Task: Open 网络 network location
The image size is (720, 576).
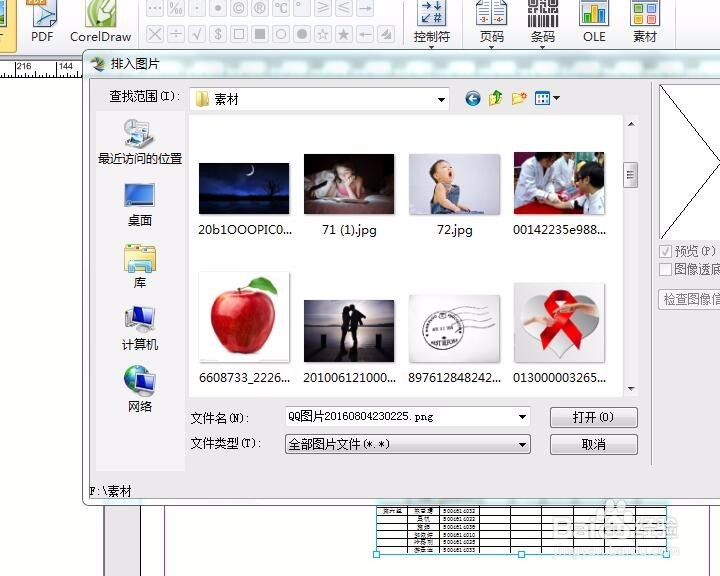Action: point(140,390)
